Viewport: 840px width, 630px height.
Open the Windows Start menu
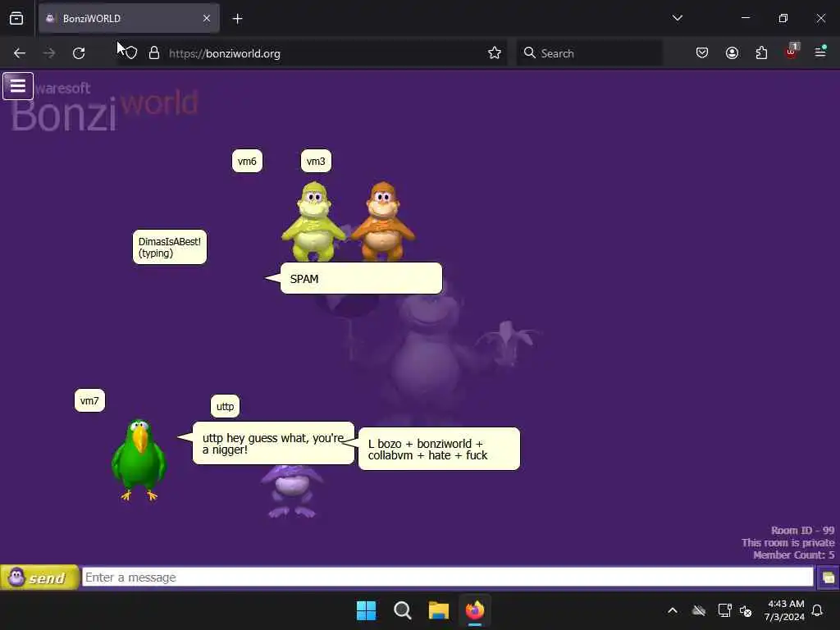[x=367, y=610]
